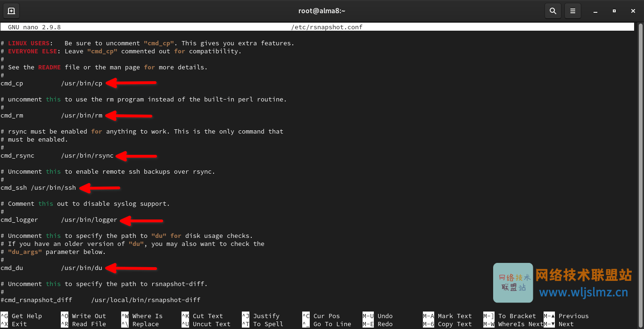Click the /usr/bin/cp path text
Viewport: 644px width, 329px height.
[82, 84]
